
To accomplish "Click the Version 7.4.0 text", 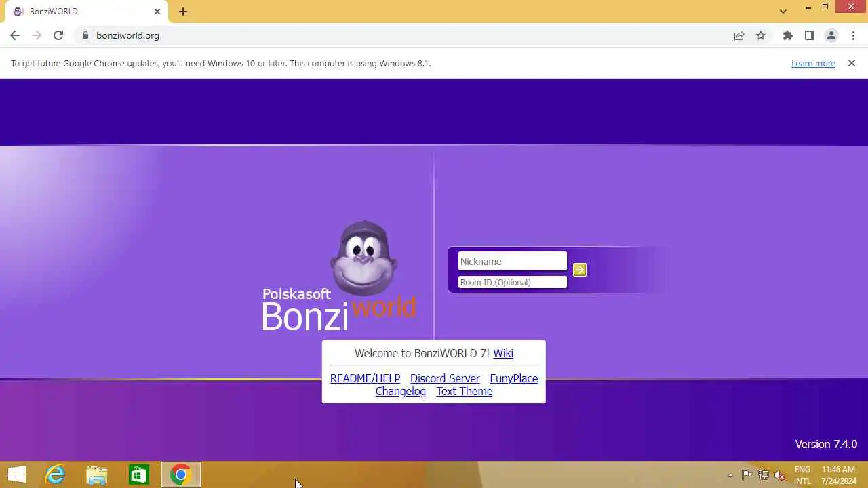I will pos(826,444).
